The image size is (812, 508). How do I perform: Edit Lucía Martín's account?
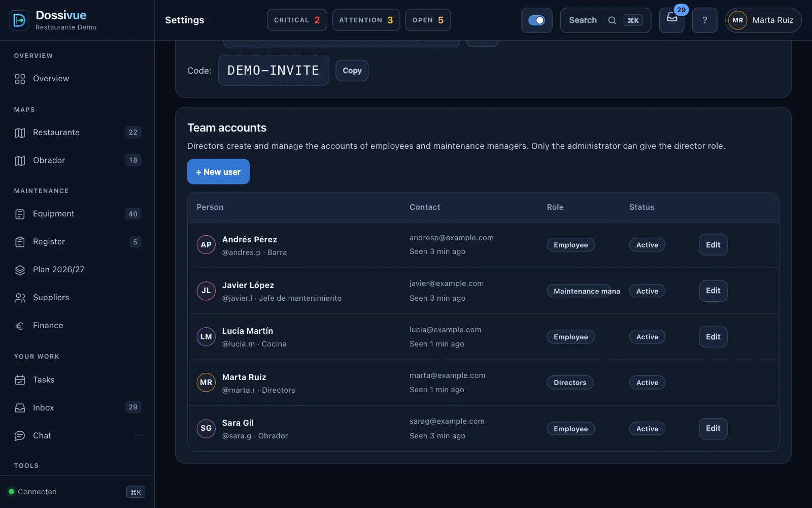coord(713,337)
